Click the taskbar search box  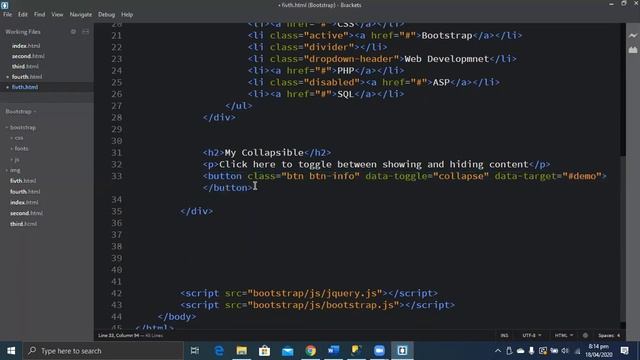(103, 351)
